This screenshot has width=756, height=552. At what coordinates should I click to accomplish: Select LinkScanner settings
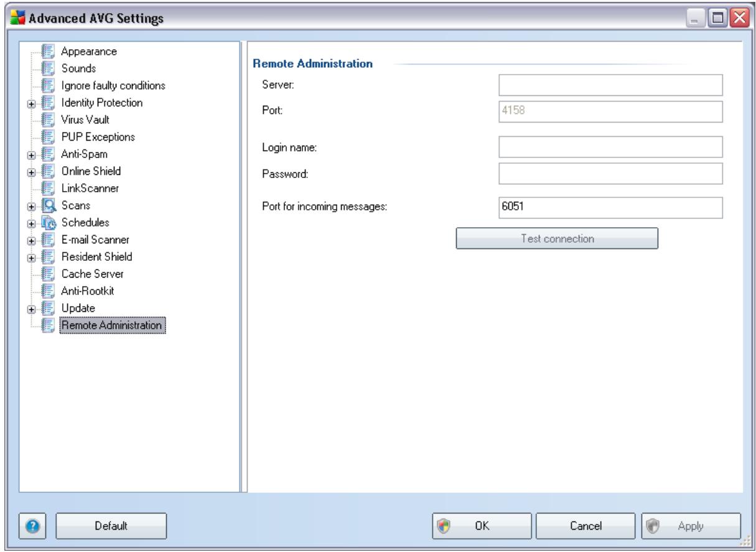pyautogui.click(x=90, y=187)
